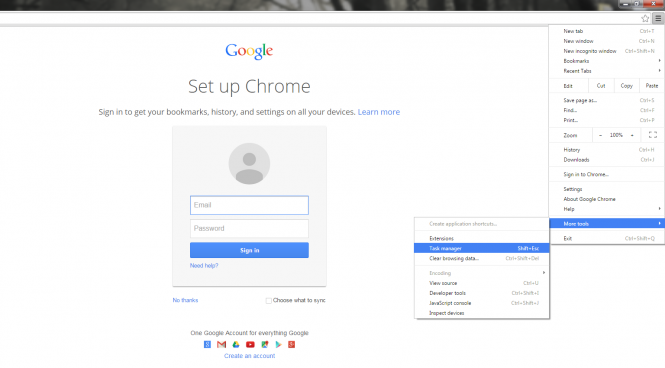Open Settings from the menu
The image size is (665, 368).
click(x=607, y=189)
